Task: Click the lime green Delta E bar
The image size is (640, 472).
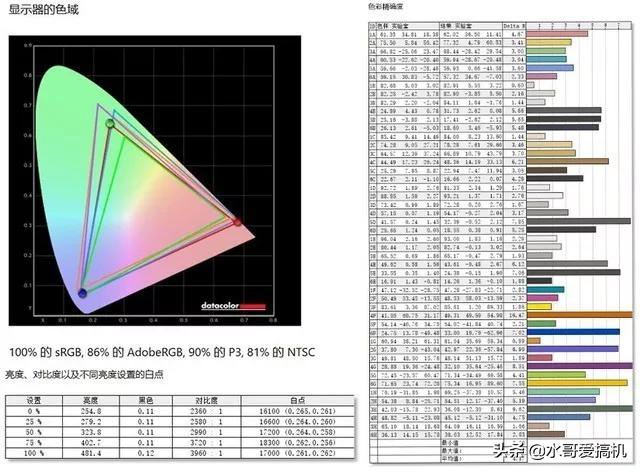Action: pos(556,374)
